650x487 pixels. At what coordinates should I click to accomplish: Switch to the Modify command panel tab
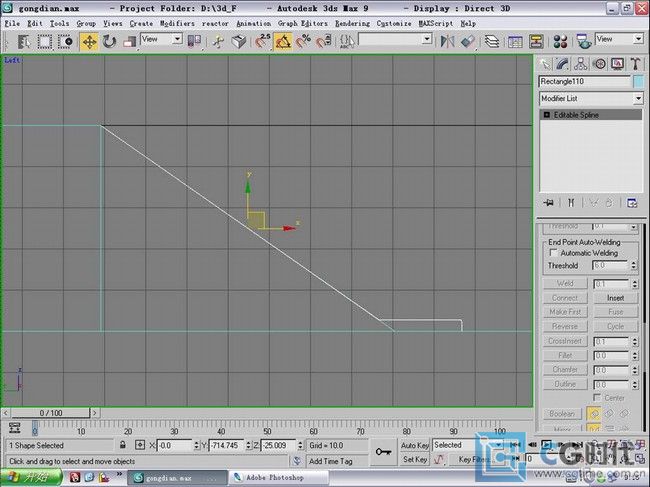(563, 64)
